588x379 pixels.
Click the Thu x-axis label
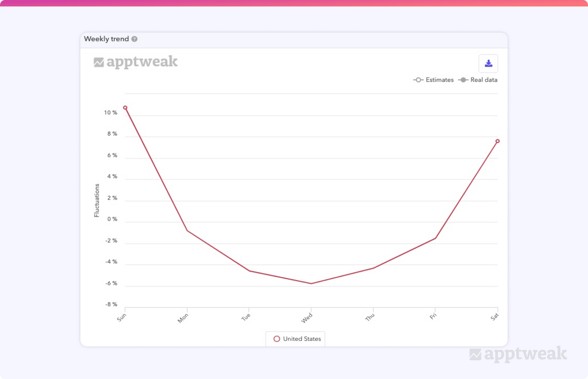(369, 317)
